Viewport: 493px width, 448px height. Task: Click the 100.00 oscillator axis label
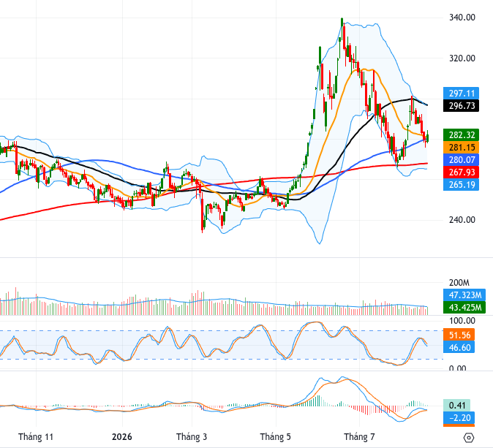pos(462,321)
